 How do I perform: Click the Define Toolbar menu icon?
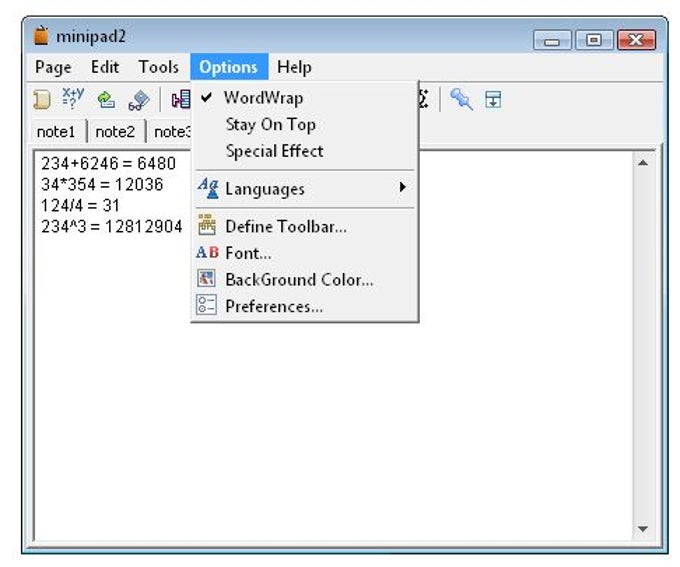tap(207, 225)
